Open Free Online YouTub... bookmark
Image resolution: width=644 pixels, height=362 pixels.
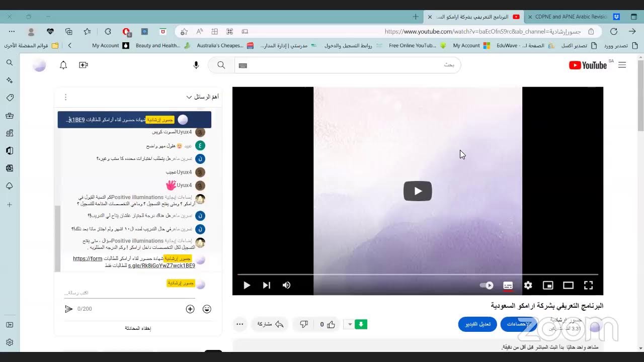pos(417,45)
